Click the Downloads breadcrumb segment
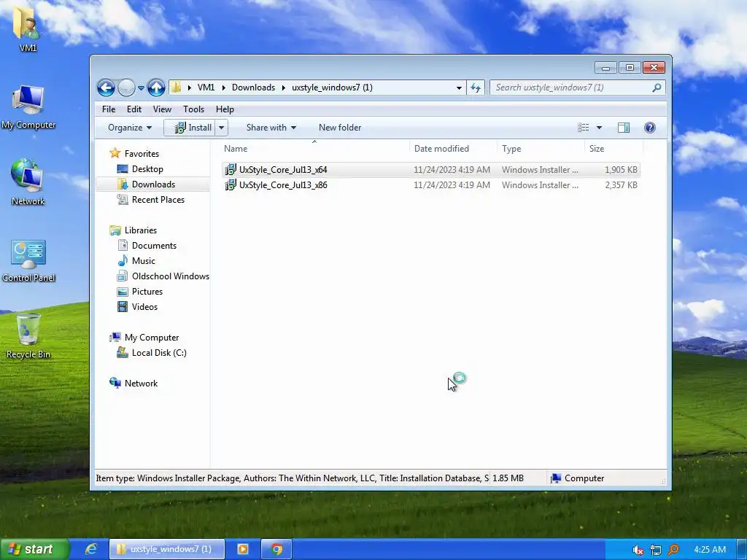 [253, 87]
